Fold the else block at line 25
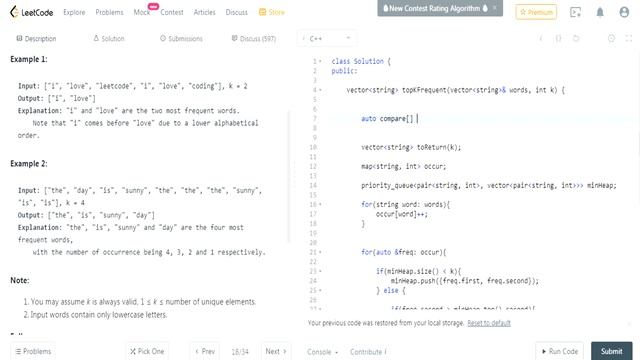Image resolution: width=640 pixels, height=360 pixels. click(320, 290)
